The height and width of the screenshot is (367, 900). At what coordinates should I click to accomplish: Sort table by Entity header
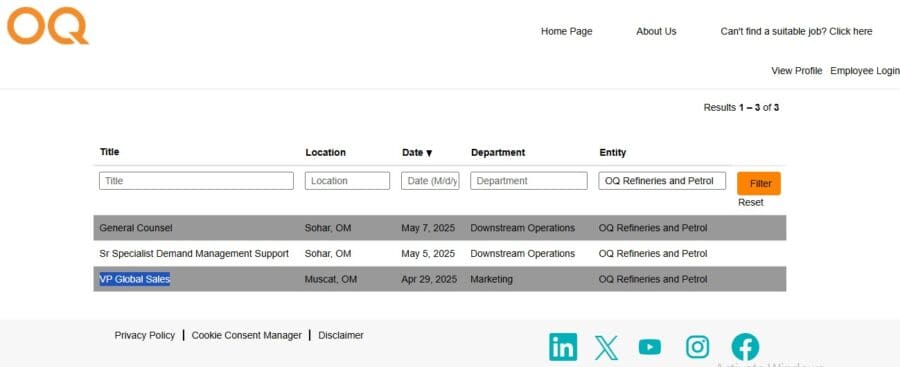(612, 153)
